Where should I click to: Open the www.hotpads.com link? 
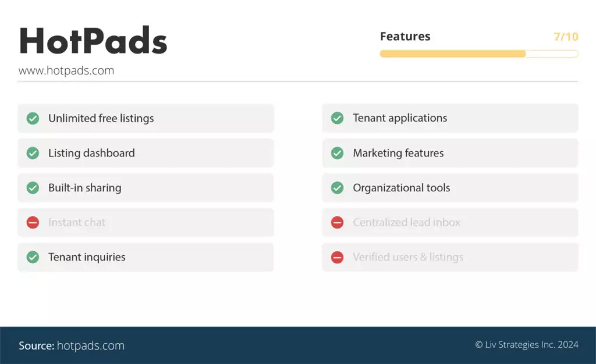click(x=66, y=70)
